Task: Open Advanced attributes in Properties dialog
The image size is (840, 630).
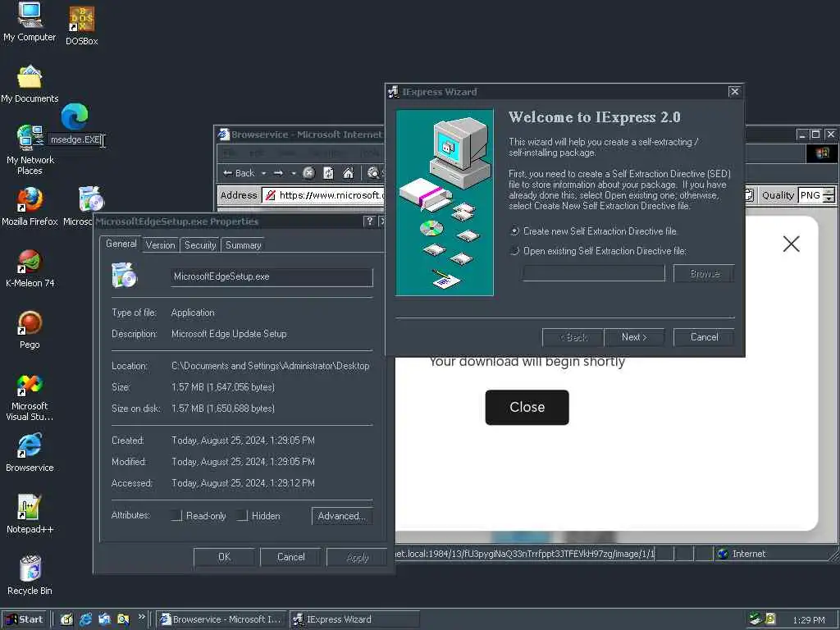Action: pos(342,516)
